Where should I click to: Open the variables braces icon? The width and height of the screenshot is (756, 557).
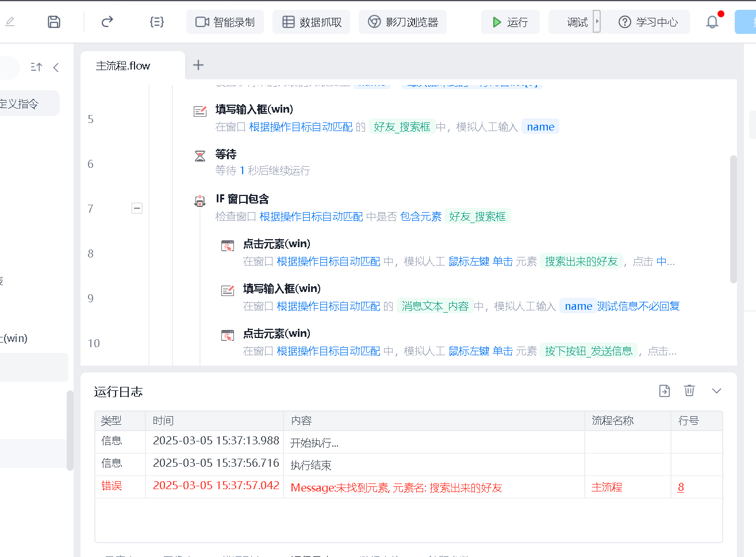pyautogui.click(x=157, y=22)
